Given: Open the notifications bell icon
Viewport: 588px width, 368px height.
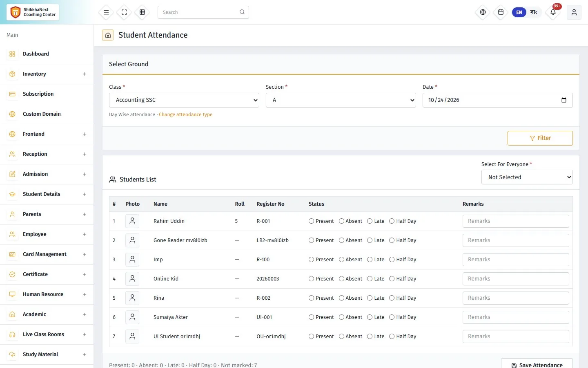Looking at the screenshot, I should (x=553, y=12).
